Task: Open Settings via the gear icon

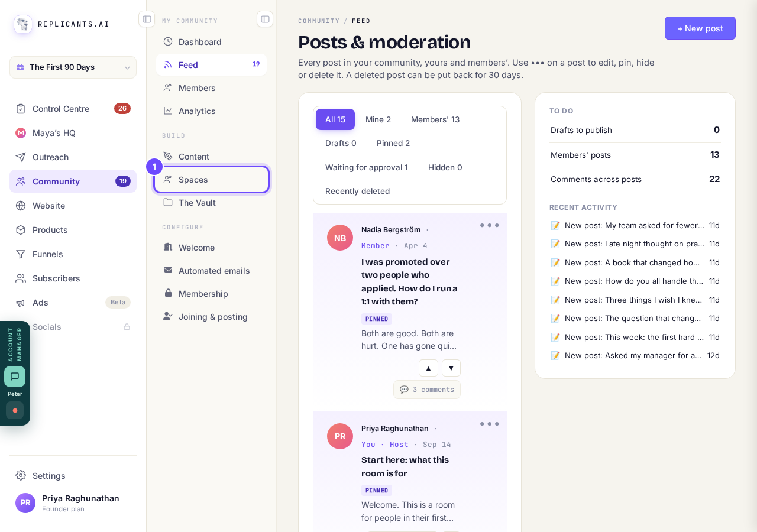Action: pyautogui.click(x=21, y=476)
